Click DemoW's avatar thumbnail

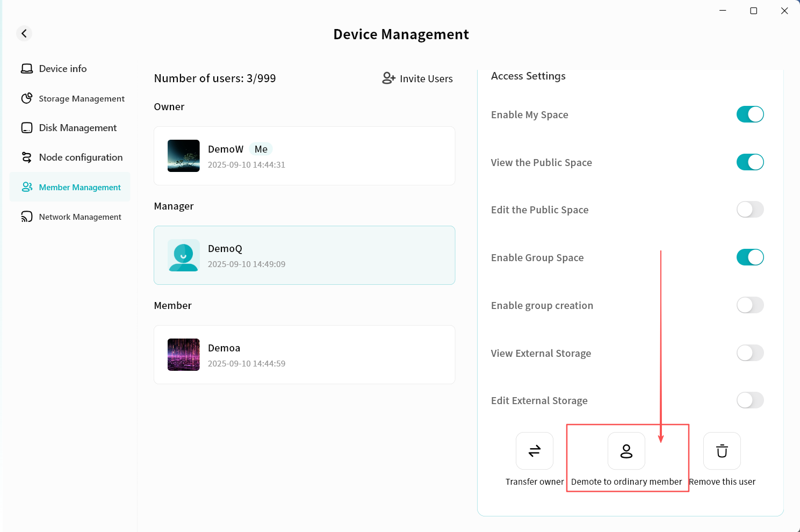click(x=184, y=156)
